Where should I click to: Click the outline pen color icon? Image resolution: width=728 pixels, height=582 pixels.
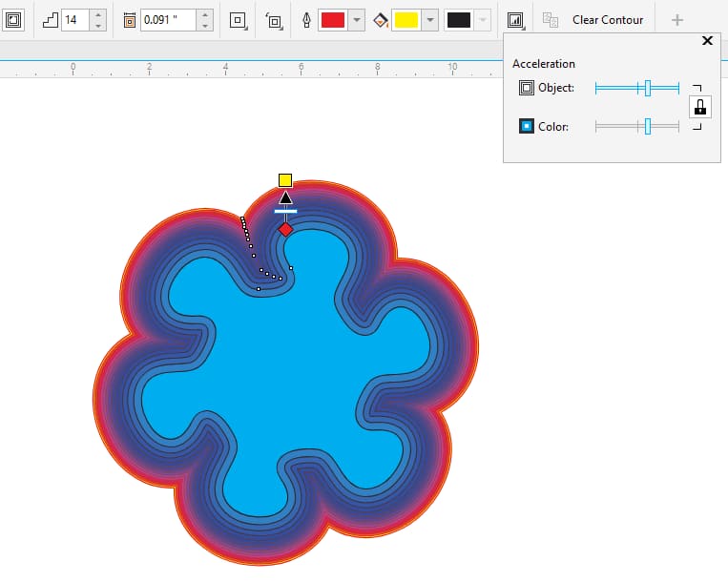pos(306,20)
